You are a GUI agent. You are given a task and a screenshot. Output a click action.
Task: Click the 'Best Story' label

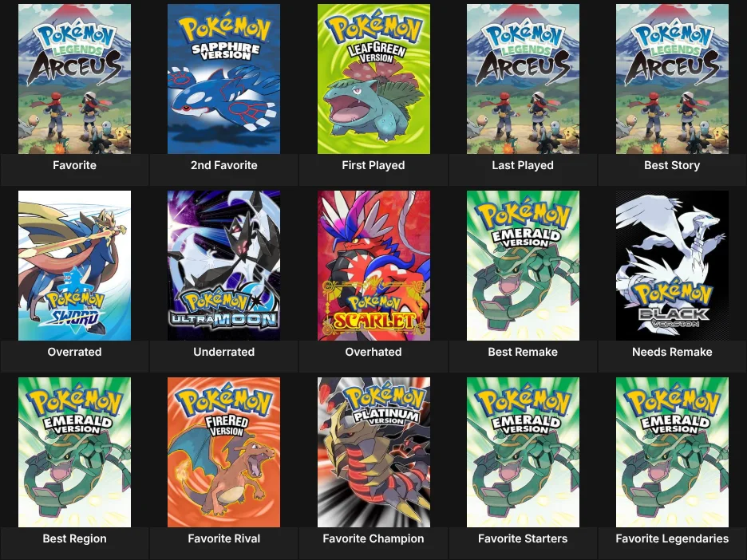point(672,165)
